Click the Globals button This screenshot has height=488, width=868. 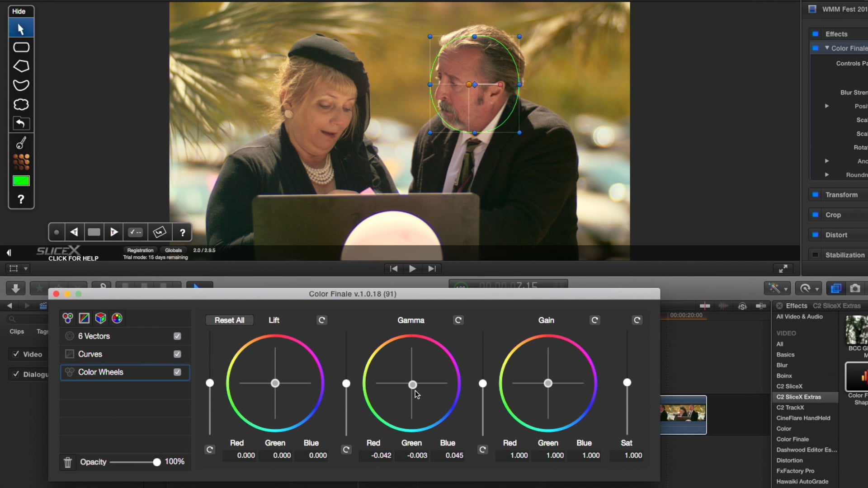(174, 250)
